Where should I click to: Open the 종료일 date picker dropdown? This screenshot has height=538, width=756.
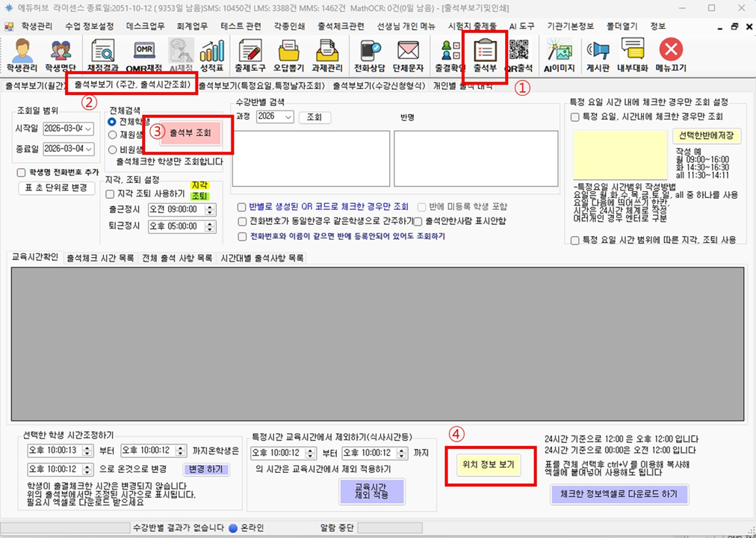coord(89,149)
